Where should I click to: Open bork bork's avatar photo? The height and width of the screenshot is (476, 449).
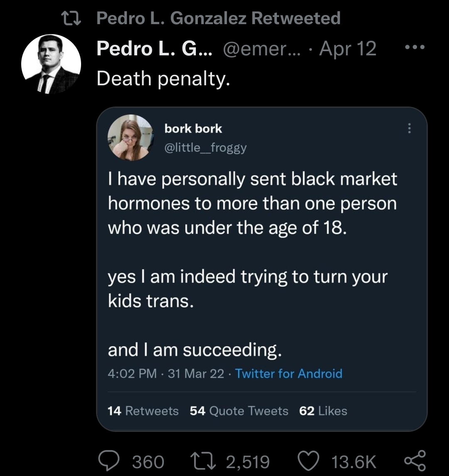tap(131, 138)
